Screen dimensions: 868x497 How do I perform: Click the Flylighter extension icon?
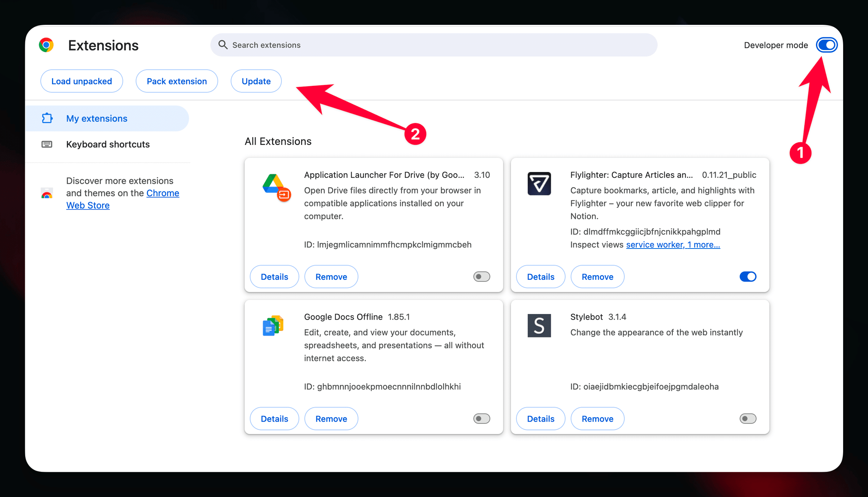(539, 184)
